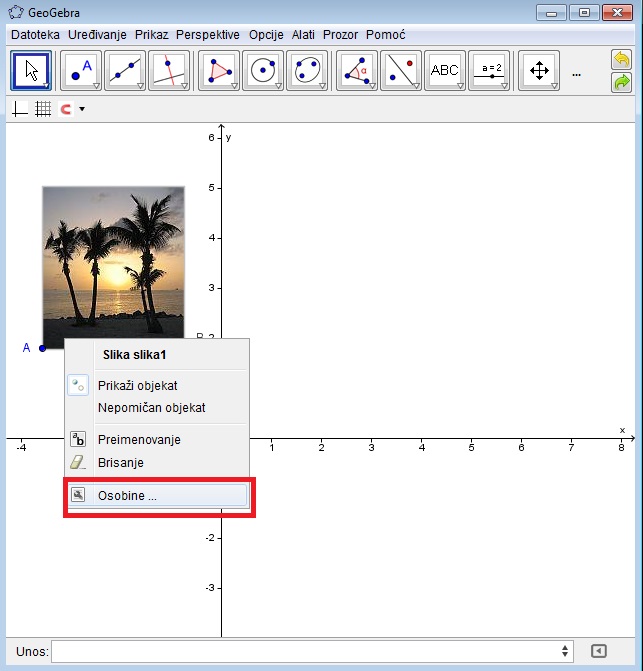Click the Brisanje eraser icon
Screen dimensions: 643x671
tap(78, 463)
